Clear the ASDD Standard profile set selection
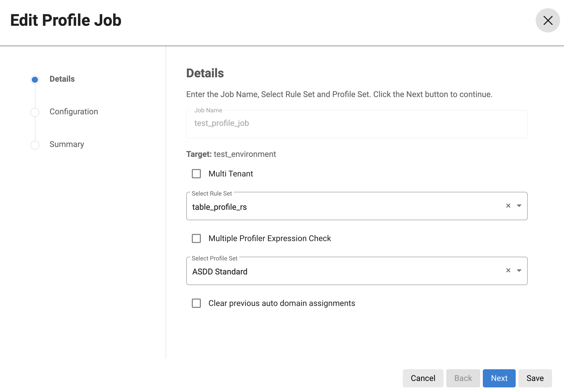Viewport: 564px width, 392px height. click(508, 271)
